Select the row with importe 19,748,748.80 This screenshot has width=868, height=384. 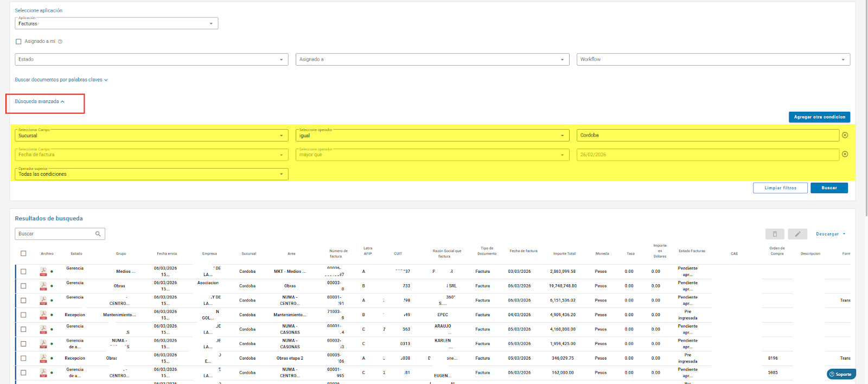[x=23, y=286]
